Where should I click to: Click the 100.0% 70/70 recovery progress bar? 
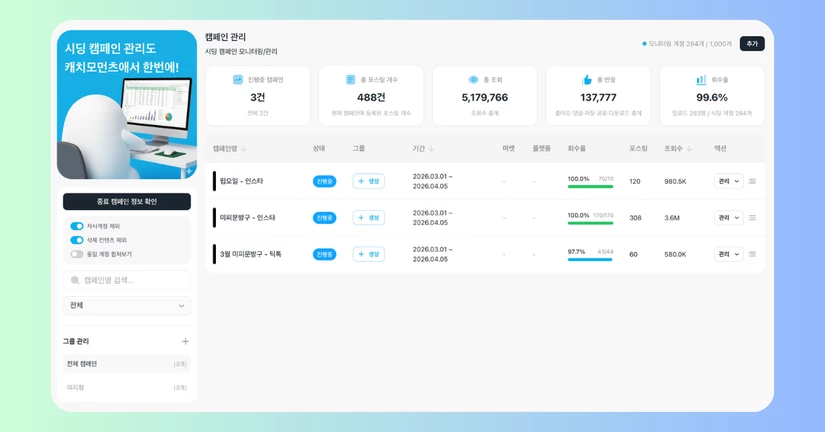click(590, 186)
